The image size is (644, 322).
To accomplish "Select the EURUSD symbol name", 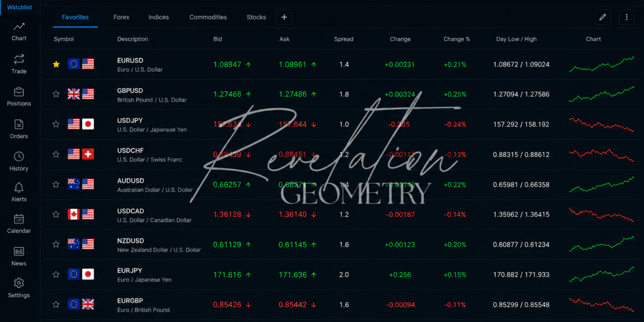I will [130, 61].
